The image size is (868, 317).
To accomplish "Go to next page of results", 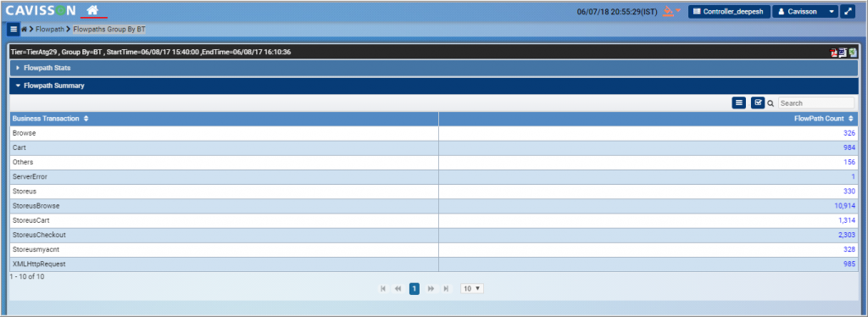I will coord(431,289).
